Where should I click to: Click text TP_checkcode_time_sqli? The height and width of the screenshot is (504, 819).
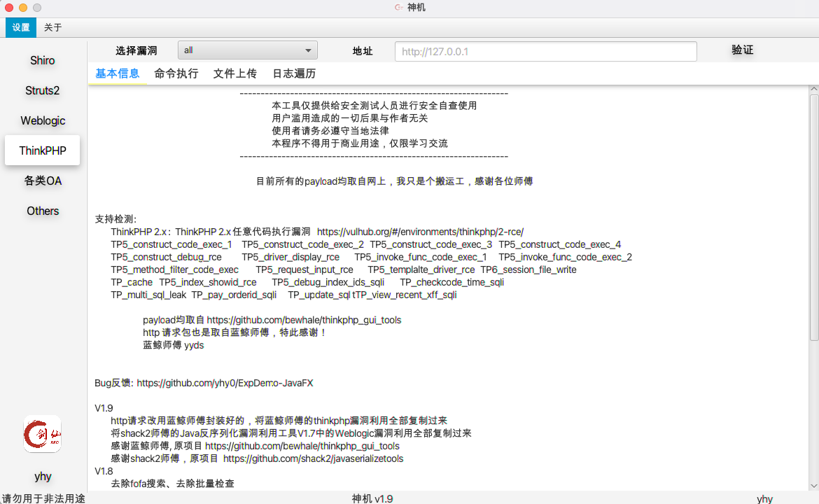point(451,283)
